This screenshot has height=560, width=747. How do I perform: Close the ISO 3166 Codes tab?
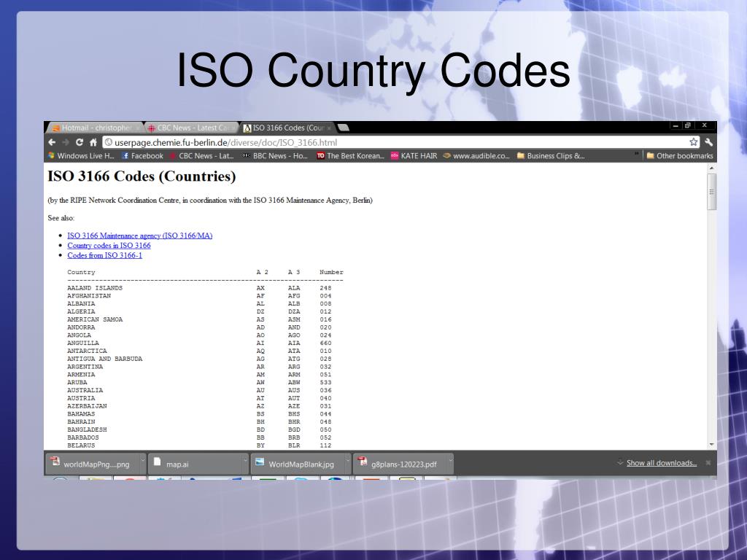pos(329,128)
